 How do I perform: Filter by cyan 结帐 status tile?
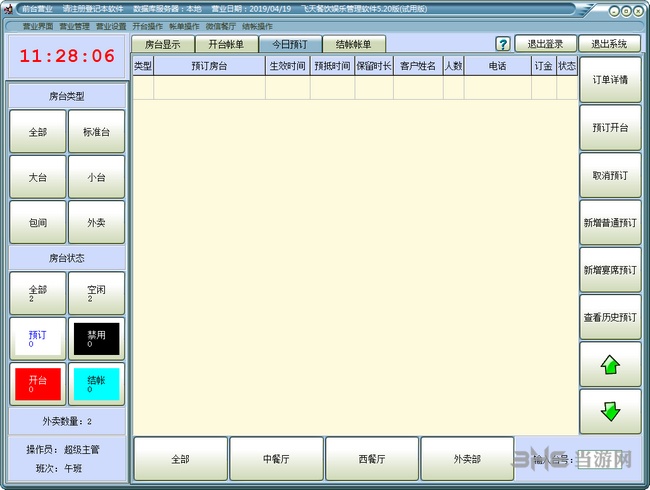pos(96,385)
